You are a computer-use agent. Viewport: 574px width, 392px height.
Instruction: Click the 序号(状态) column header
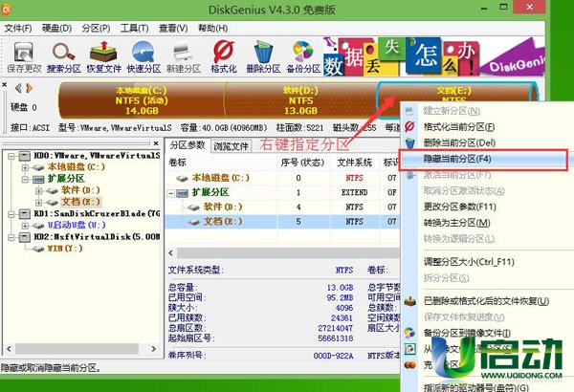click(303, 163)
